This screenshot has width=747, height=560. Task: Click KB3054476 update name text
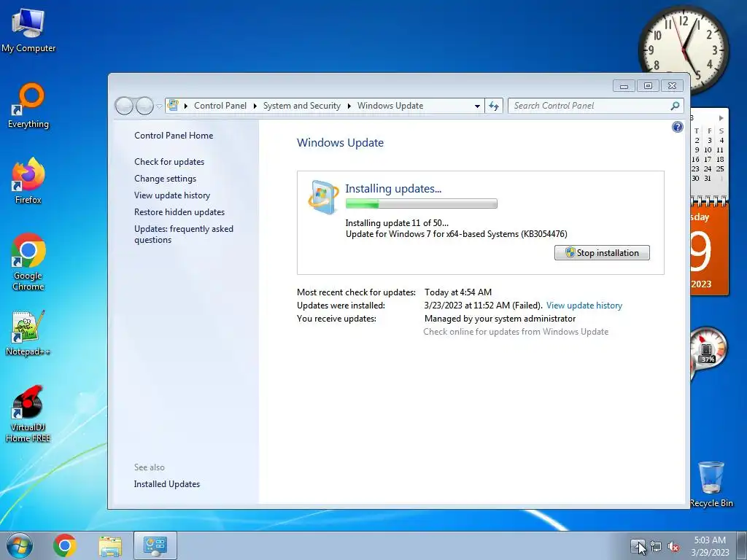click(457, 234)
